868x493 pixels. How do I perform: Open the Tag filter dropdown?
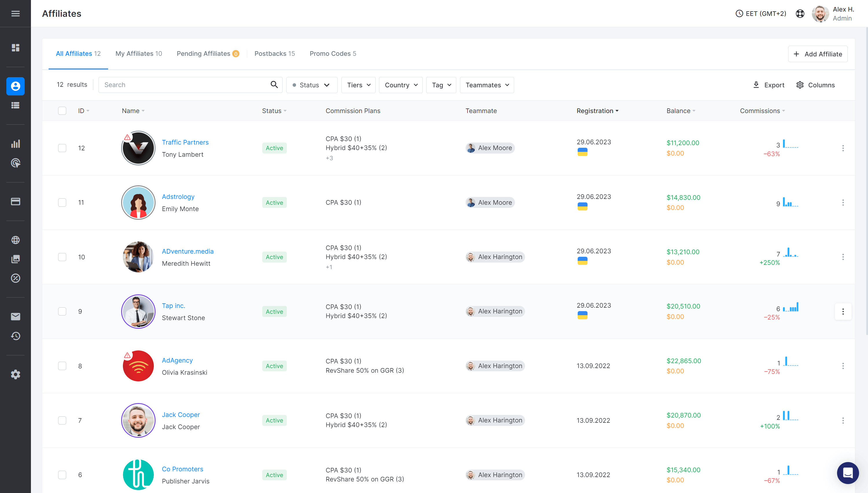(441, 85)
